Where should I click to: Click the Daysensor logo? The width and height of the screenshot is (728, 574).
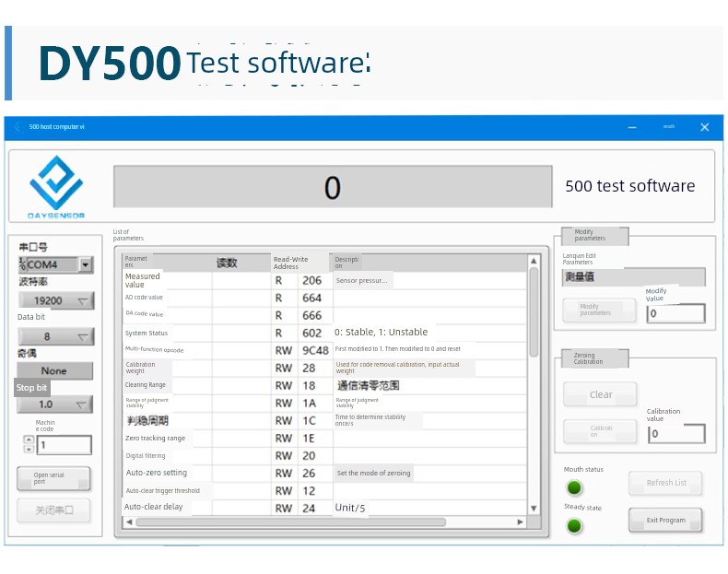pyautogui.click(x=56, y=187)
